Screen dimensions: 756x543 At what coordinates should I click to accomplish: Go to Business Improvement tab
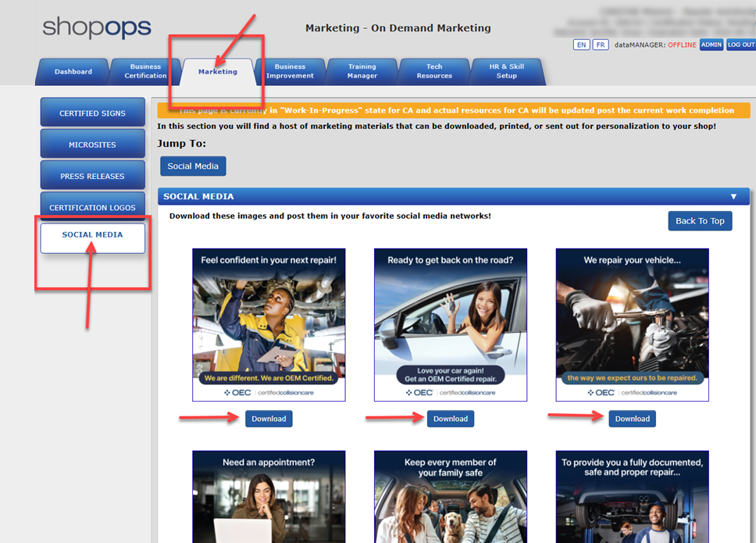[290, 71]
